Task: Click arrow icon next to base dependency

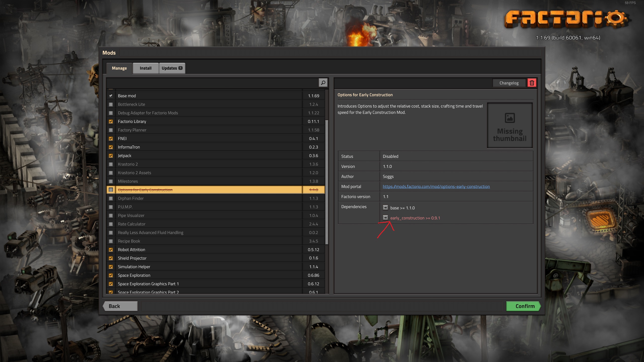Action: click(x=385, y=208)
